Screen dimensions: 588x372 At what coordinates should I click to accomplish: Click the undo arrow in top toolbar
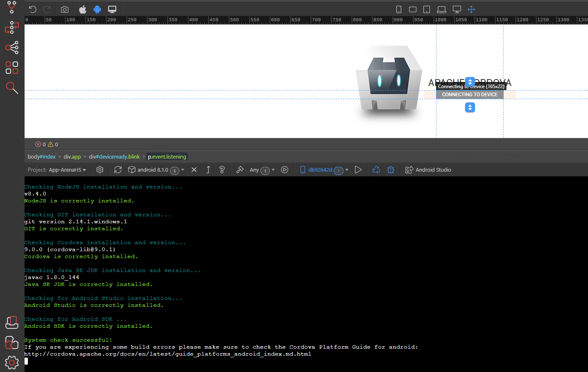[x=33, y=9]
